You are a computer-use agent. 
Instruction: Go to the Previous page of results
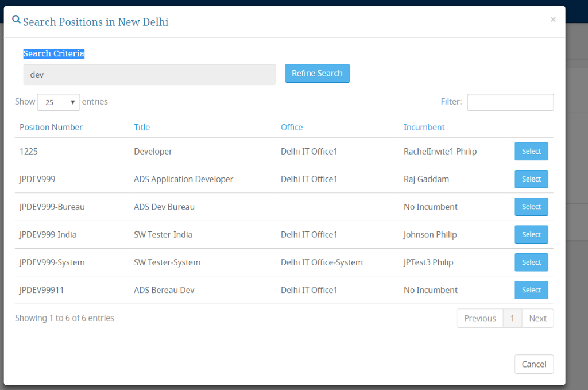(480, 318)
